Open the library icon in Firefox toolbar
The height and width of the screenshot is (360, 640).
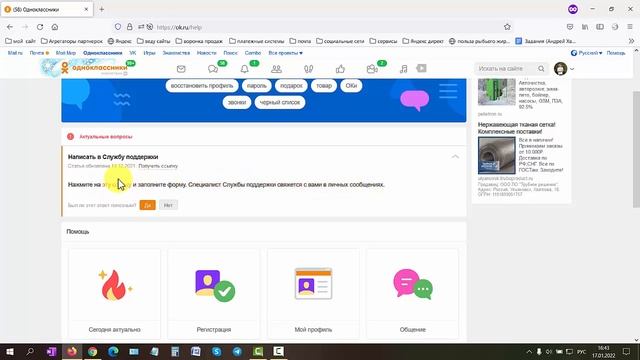585,27
